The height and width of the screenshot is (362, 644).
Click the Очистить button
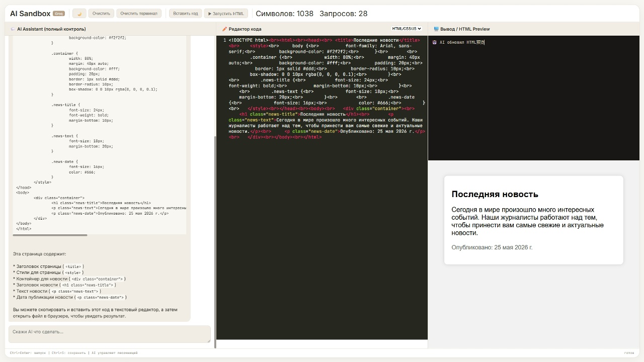tap(101, 14)
